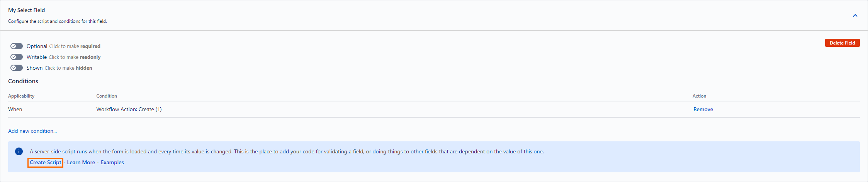The image size is (868, 182).
Task: Click the "Click to make readonly" label
Action: click(75, 57)
